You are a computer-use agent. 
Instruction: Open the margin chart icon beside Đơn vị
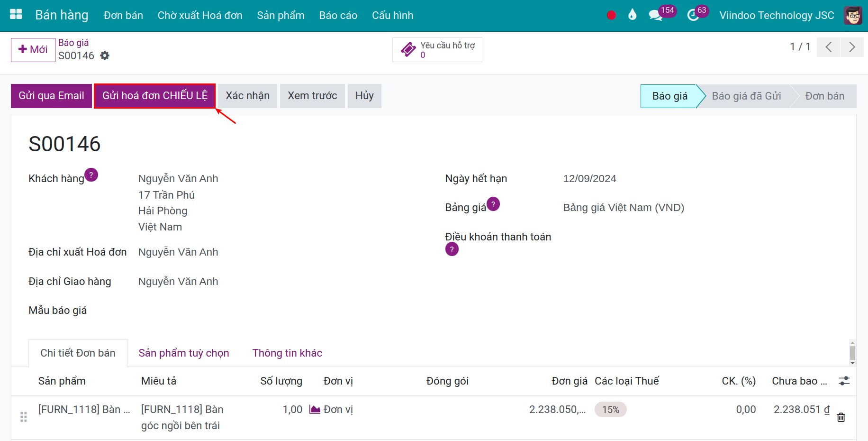click(314, 409)
